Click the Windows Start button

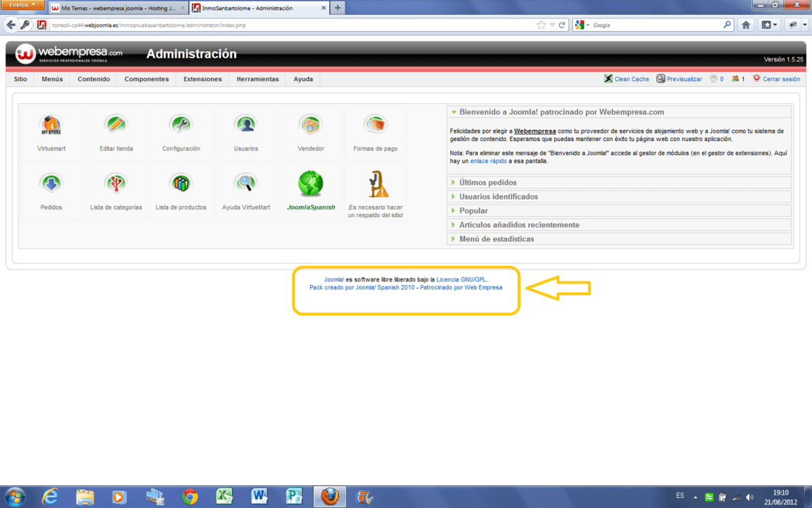[15, 497]
